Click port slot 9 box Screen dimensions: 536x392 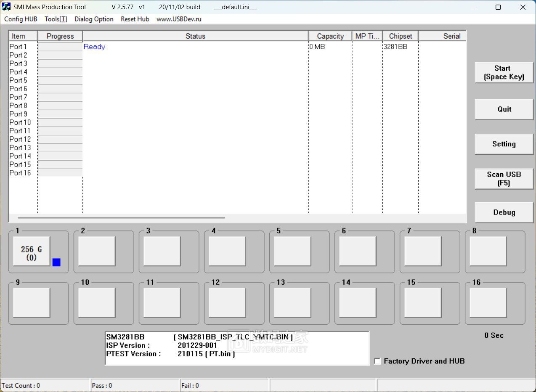pos(32,302)
